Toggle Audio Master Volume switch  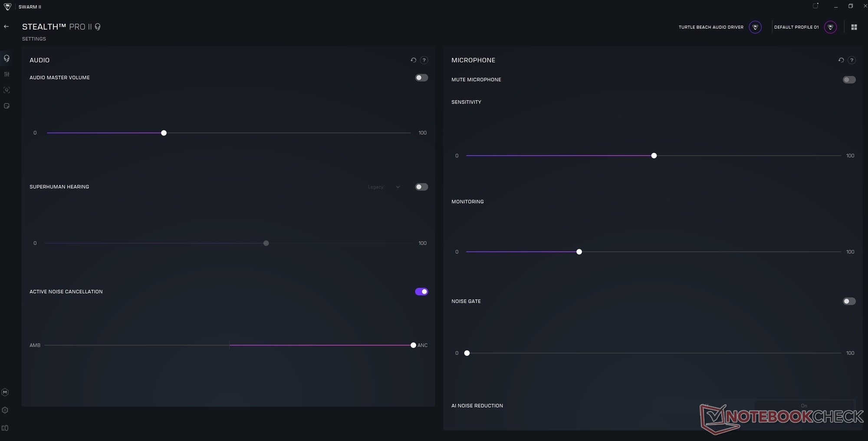[421, 78]
